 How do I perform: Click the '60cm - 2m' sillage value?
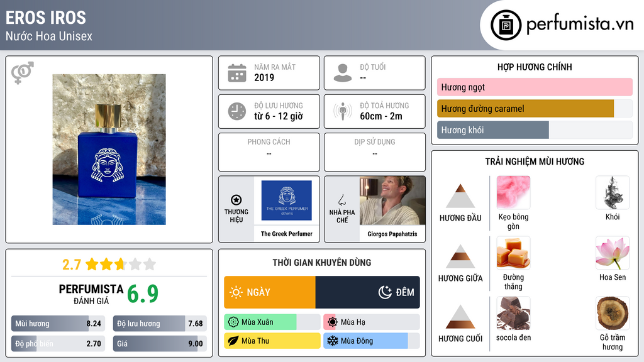(381, 116)
